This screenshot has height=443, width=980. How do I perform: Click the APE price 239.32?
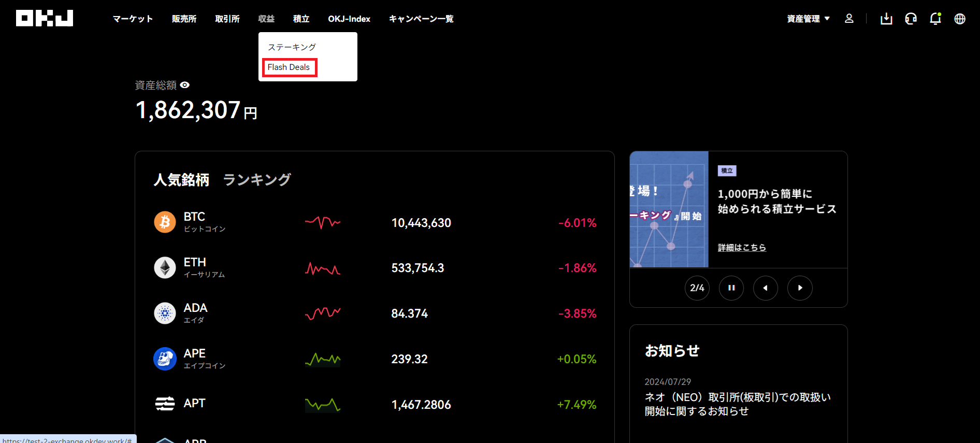pyautogui.click(x=409, y=359)
